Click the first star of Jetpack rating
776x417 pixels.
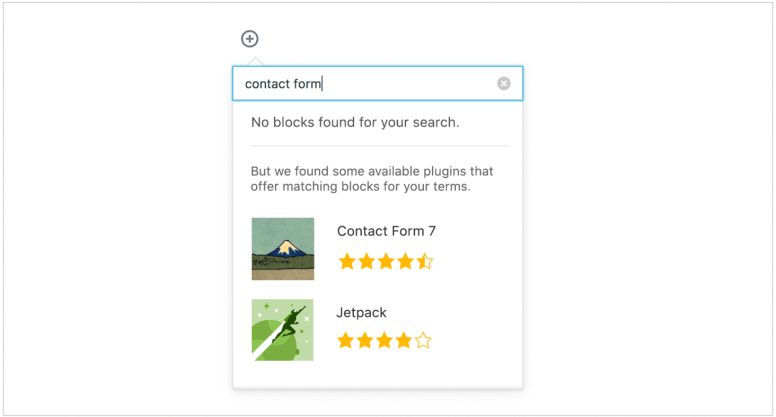coord(345,340)
